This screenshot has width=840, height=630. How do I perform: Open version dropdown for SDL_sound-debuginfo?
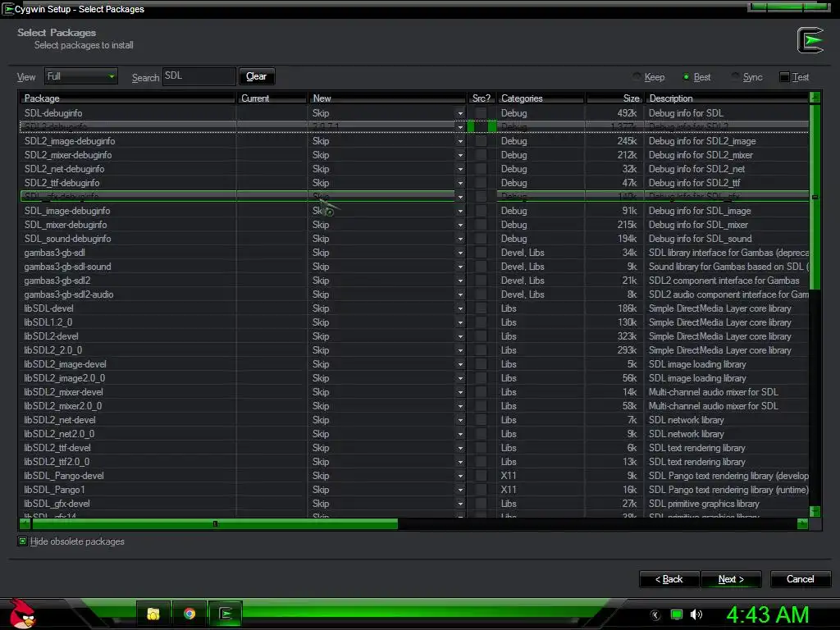(460, 239)
